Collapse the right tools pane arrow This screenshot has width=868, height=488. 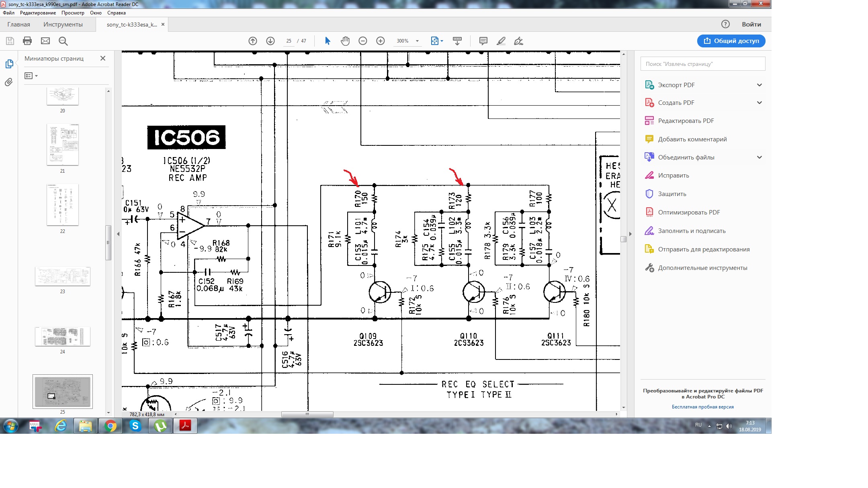(630, 234)
